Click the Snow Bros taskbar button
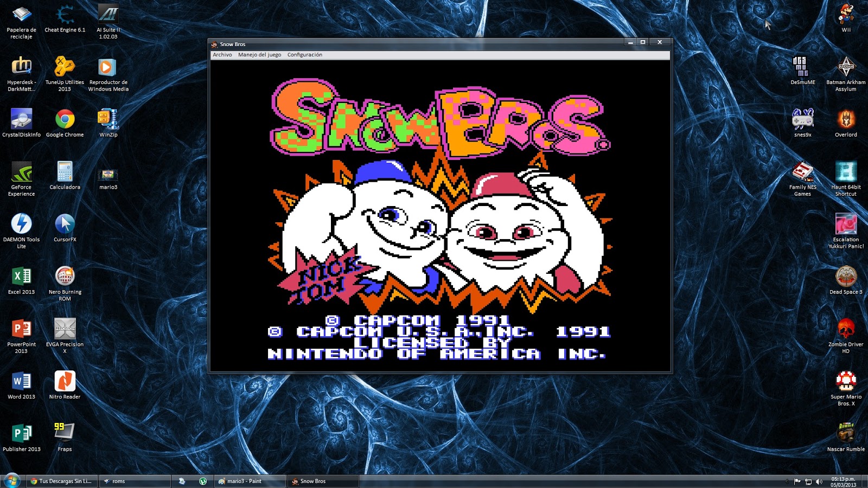Viewport: 868px width, 488px height. tap(323, 481)
